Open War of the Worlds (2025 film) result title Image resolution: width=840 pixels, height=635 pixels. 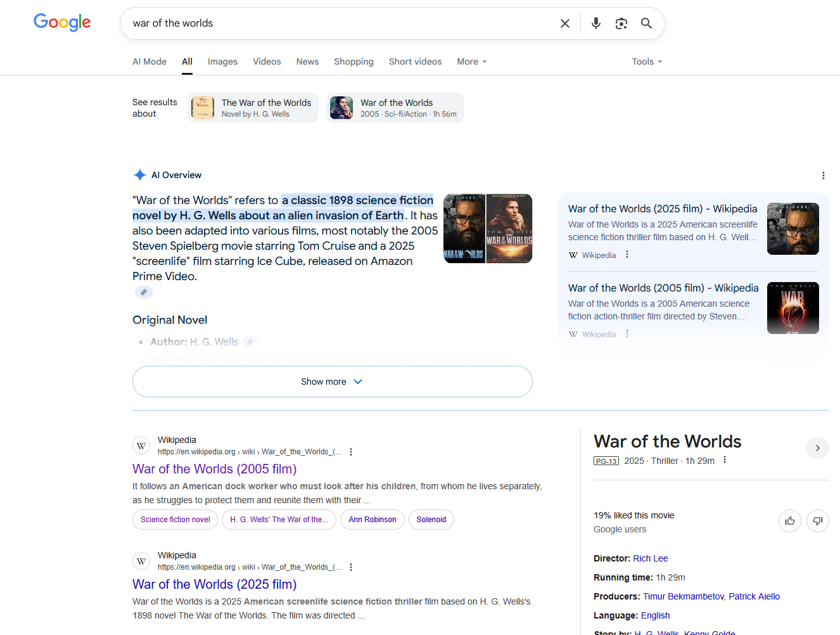[x=214, y=584]
